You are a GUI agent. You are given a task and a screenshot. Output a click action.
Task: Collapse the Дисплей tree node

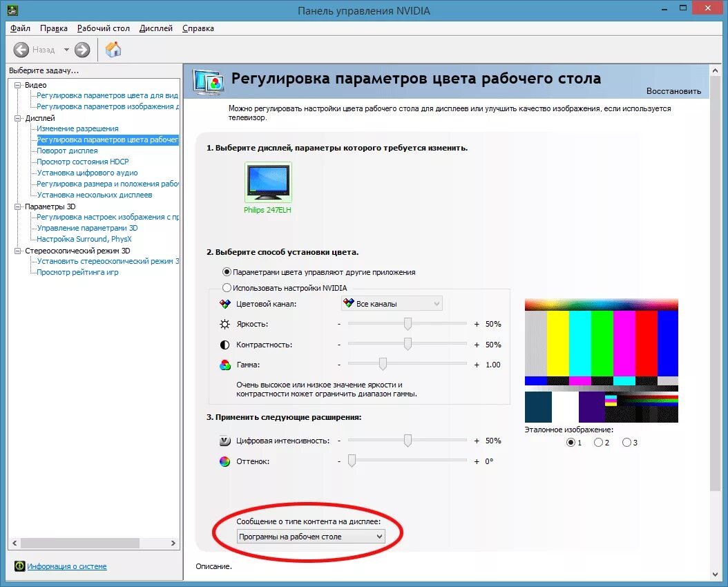coord(18,118)
